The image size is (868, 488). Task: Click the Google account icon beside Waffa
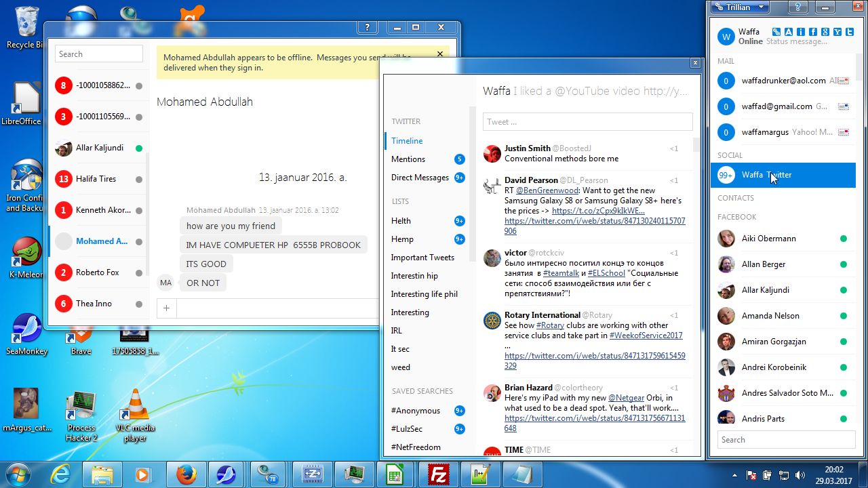pos(825,32)
